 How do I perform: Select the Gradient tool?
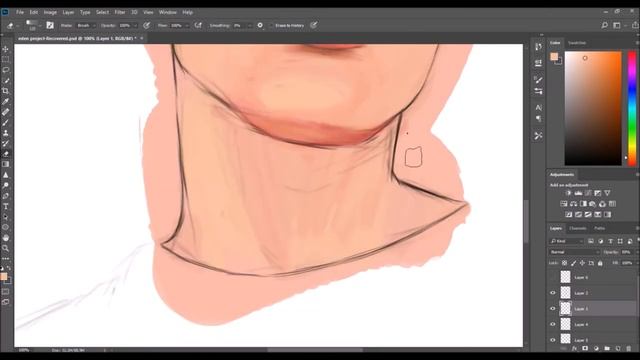click(x=6, y=164)
